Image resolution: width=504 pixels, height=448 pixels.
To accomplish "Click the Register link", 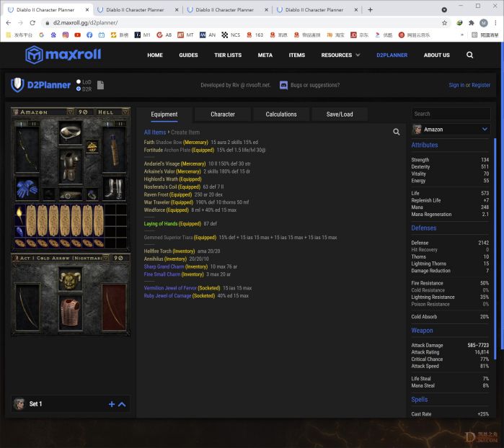I will 481,85.
